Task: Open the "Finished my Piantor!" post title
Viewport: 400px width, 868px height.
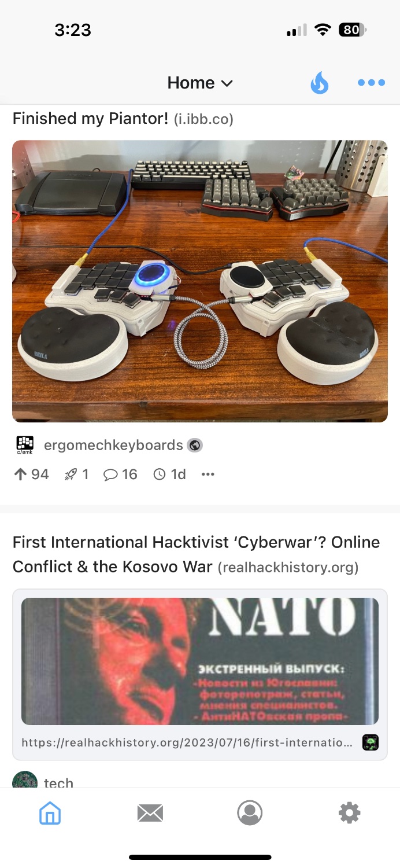Action: 90,119
